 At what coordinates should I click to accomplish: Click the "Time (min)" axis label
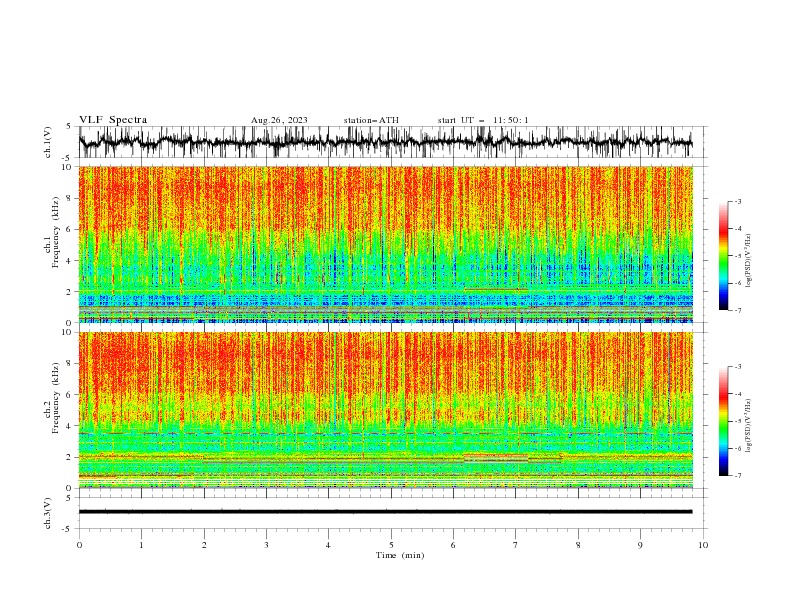click(400, 555)
